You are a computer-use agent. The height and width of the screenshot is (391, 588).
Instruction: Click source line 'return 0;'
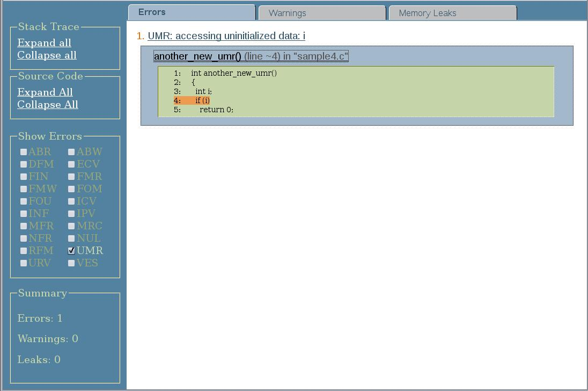pos(216,110)
